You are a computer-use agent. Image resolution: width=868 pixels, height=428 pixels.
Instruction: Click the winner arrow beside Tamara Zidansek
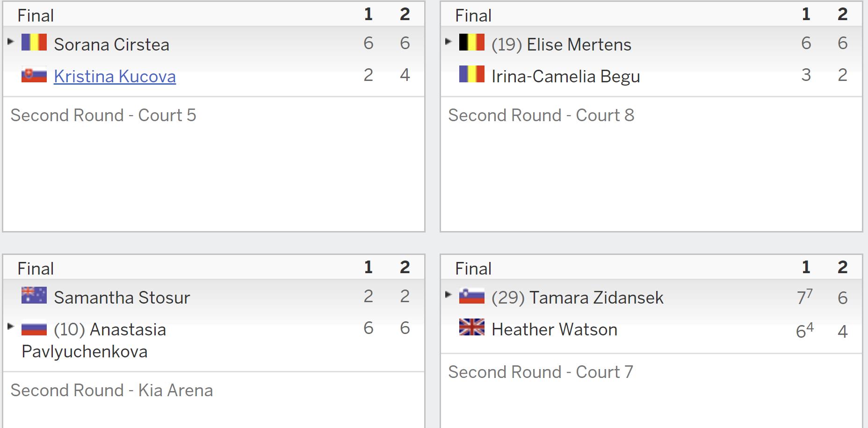point(449,294)
